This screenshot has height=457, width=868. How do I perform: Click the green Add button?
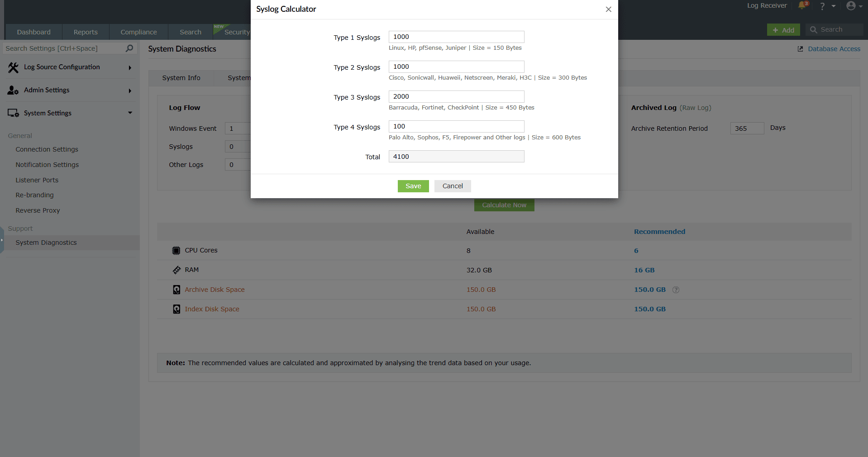click(x=783, y=30)
